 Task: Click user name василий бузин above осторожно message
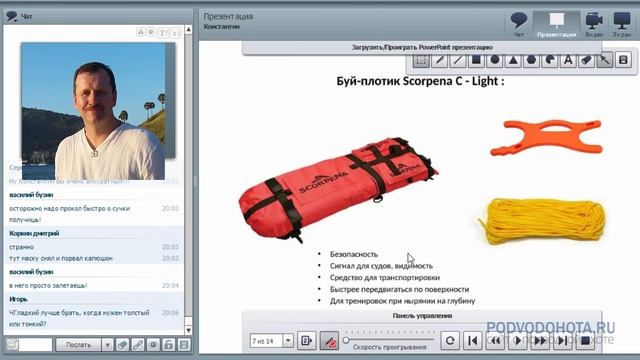click(31, 195)
